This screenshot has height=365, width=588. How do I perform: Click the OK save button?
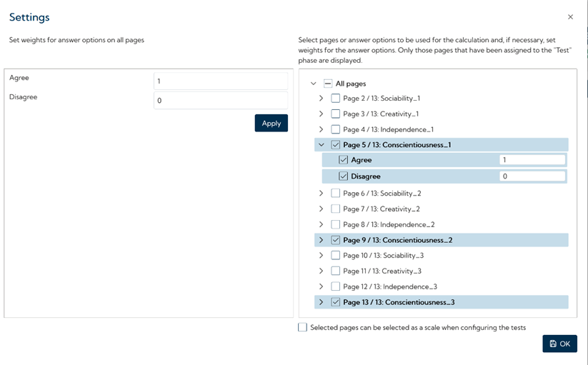(559, 344)
